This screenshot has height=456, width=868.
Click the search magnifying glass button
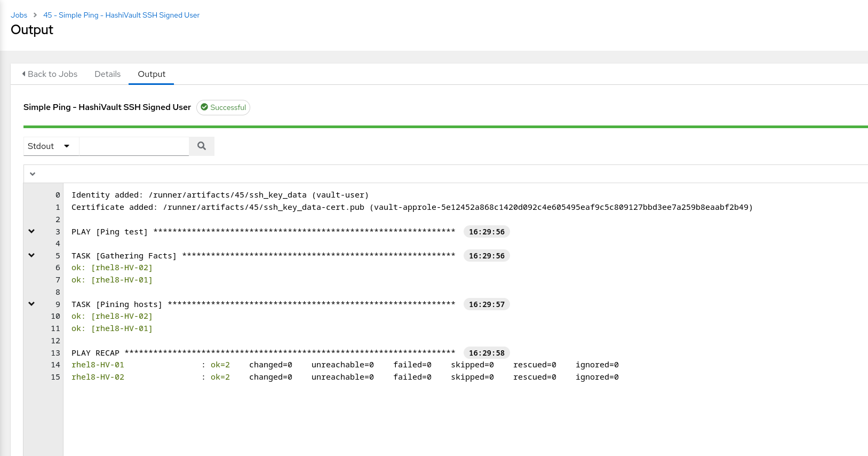click(x=202, y=146)
